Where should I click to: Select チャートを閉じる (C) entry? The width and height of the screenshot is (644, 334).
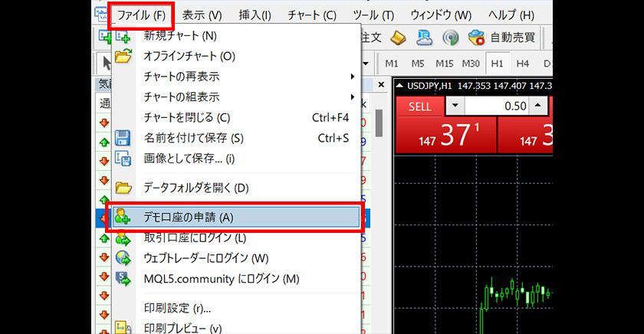[236, 117]
